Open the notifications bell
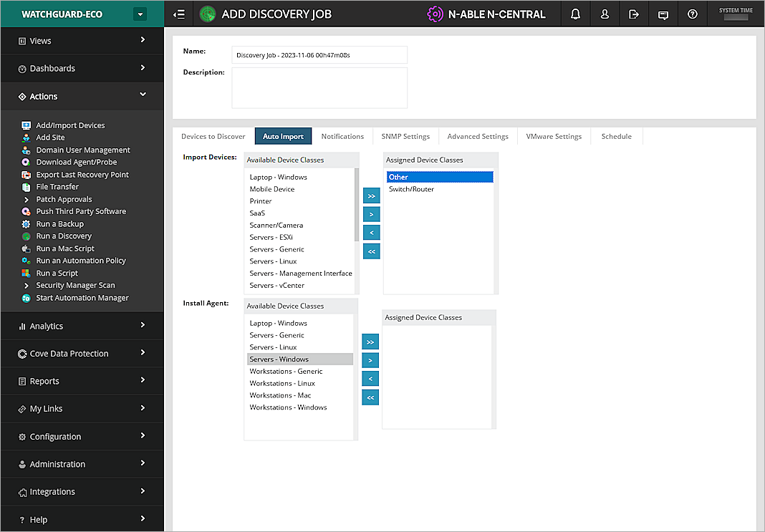Image resolution: width=765 pixels, height=532 pixels. coord(575,14)
